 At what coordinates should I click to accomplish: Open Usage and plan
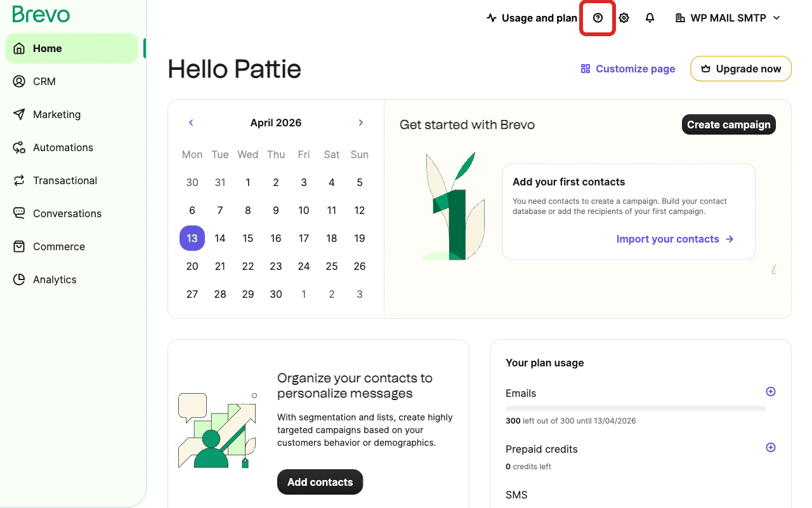pos(532,18)
